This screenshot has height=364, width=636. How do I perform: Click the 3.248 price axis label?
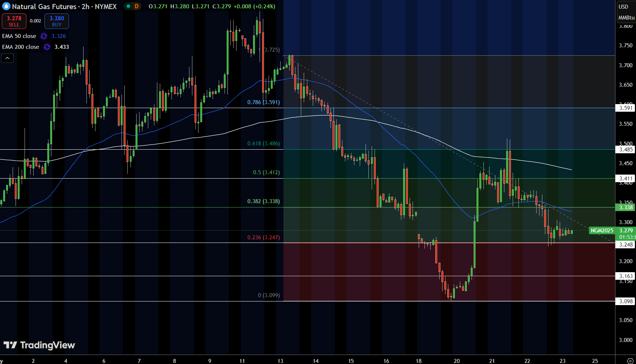coord(626,245)
